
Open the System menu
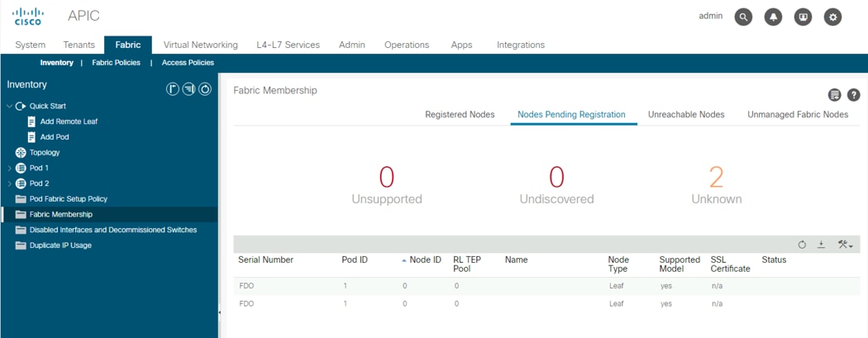coord(31,45)
